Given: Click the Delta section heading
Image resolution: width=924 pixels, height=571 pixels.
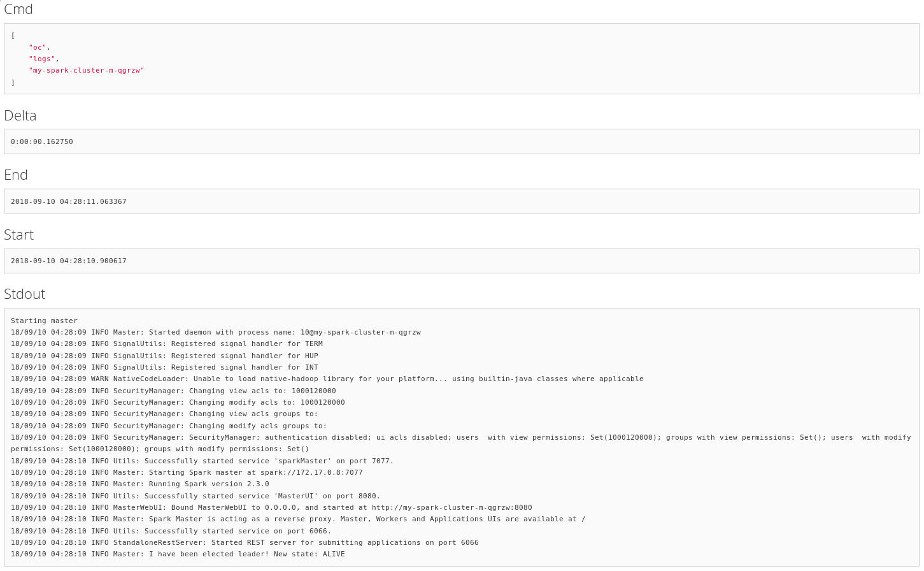Looking at the screenshot, I should point(20,116).
